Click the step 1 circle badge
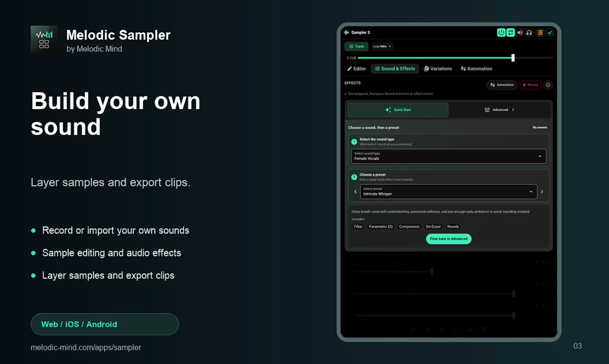 (x=354, y=142)
